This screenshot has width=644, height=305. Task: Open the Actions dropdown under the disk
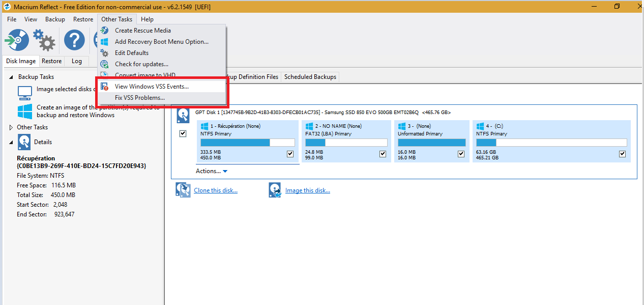coord(212,171)
